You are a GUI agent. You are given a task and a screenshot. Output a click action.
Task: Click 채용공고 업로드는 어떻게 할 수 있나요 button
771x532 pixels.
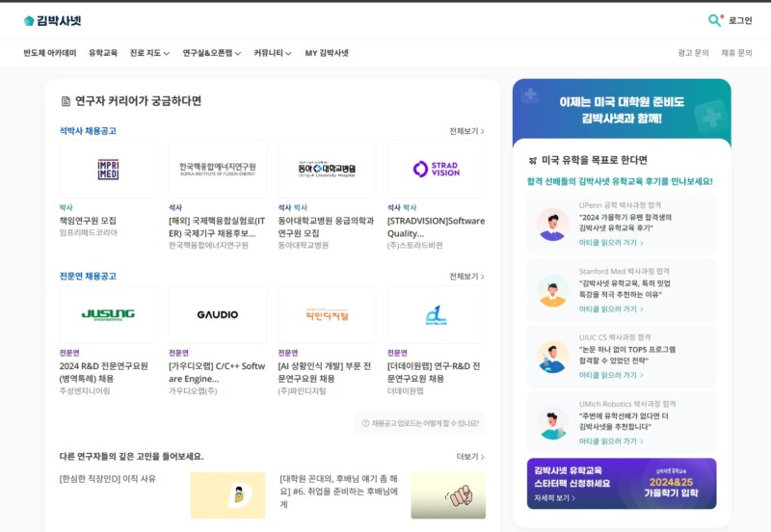coord(419,423)
